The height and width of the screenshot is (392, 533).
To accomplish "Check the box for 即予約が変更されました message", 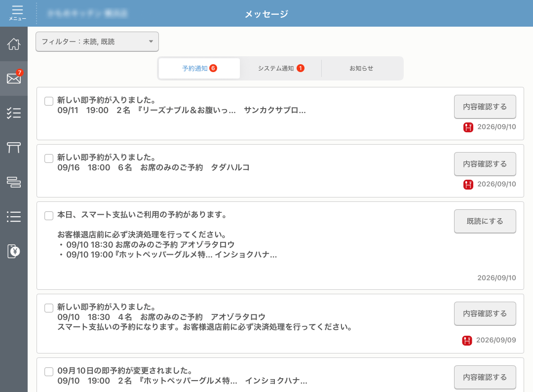I will 49,372.
